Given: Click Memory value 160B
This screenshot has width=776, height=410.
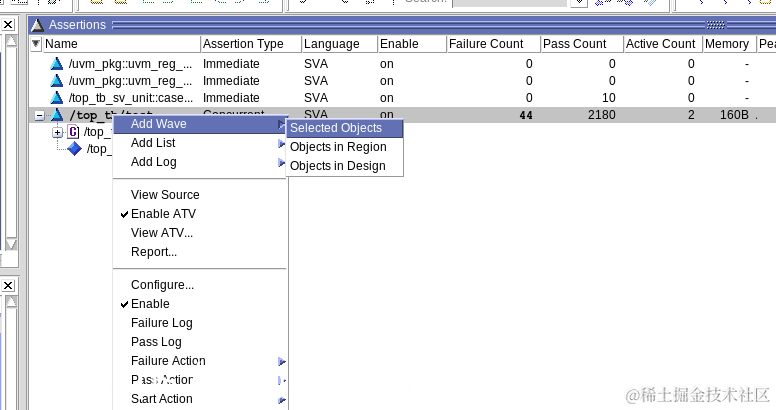Looking at the screenshot, I should tap(734, 115).
